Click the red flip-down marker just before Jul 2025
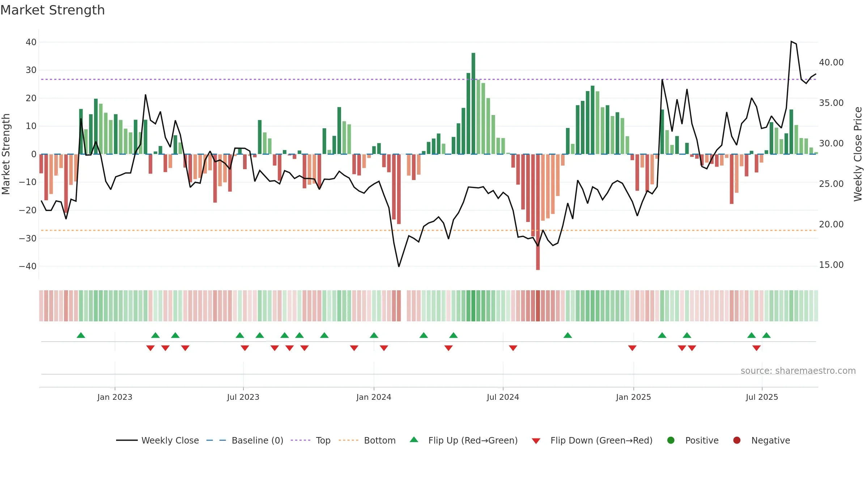 pyautogui.click(x=757, y=348)
